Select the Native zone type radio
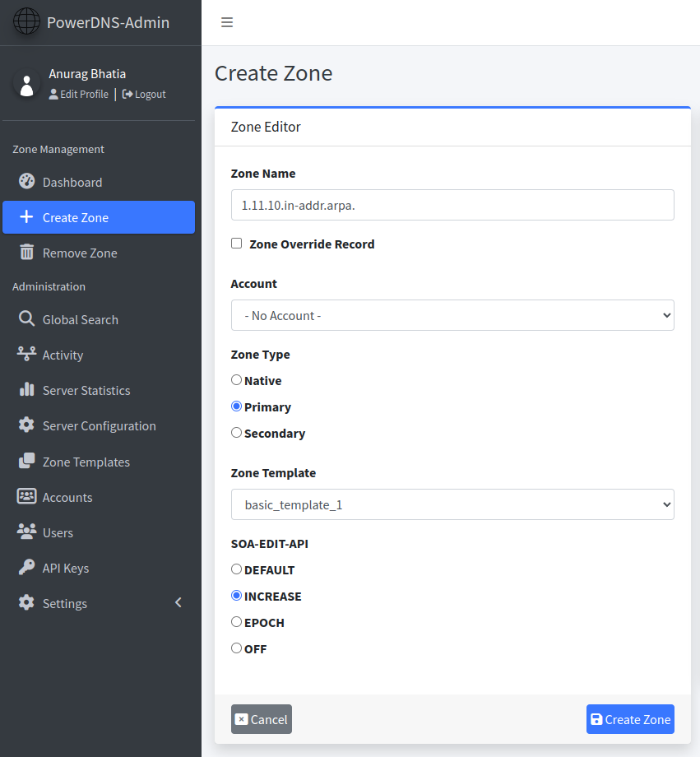 (236, 380)
